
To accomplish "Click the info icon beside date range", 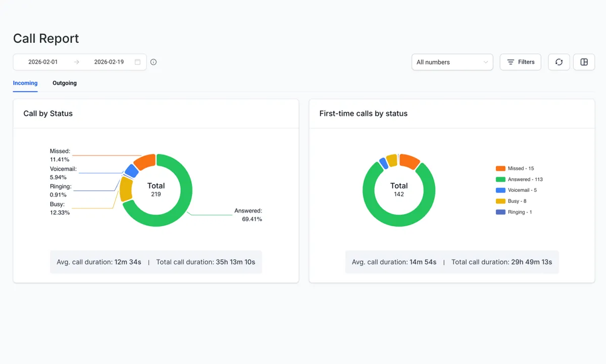I will [154, 62].
